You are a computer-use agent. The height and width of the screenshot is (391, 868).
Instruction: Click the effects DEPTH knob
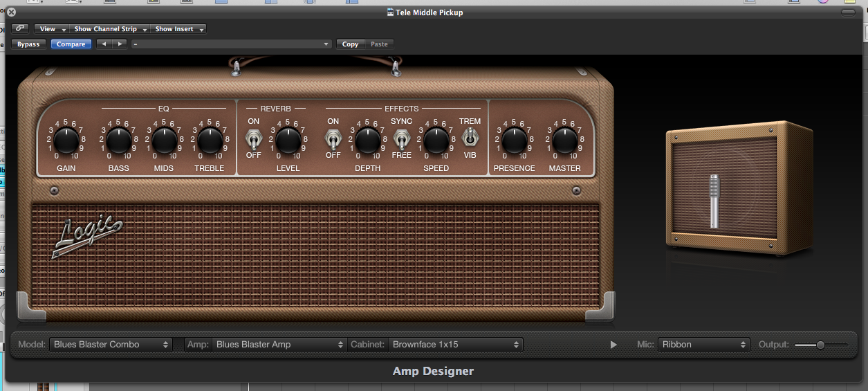pyautogui.click(x=367, y=142)
